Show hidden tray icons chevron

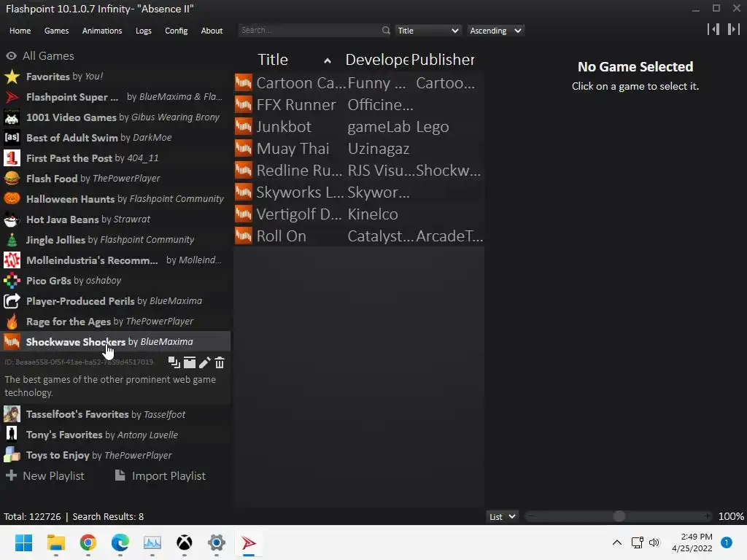pos(617,542)
